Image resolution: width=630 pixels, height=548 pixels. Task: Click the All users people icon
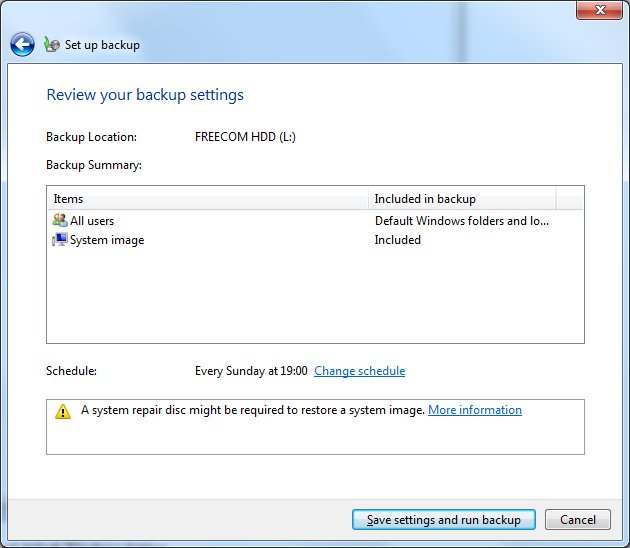tap(60, 220)
